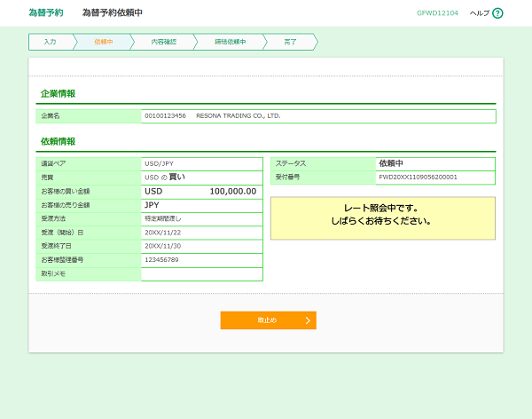Click the 特定期間渡し delivery method value

click(x=163, y=218)
